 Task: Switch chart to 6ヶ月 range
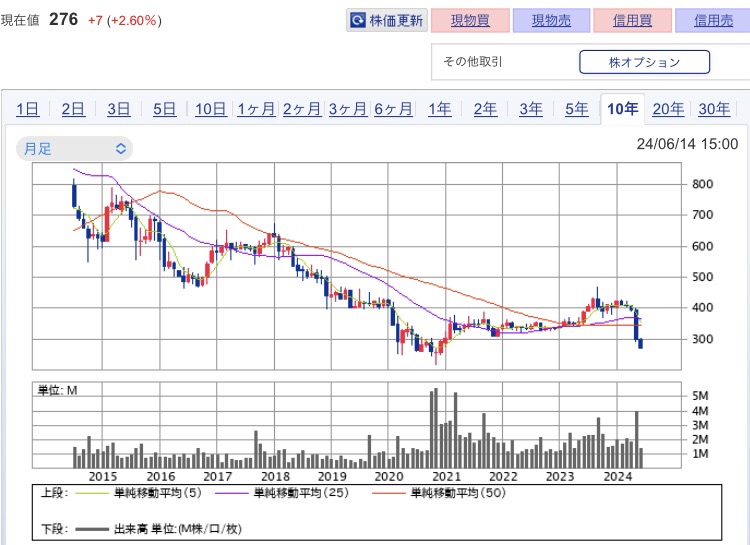click(x=393, y=109)
